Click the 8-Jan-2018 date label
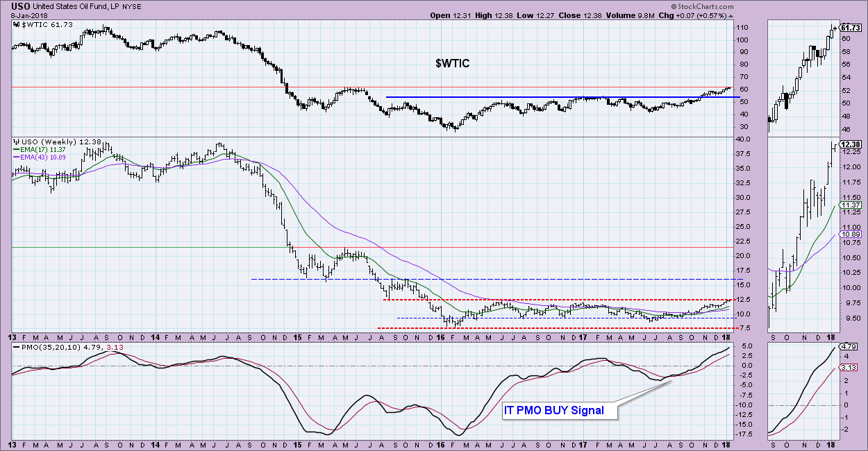 pos(26,15)
